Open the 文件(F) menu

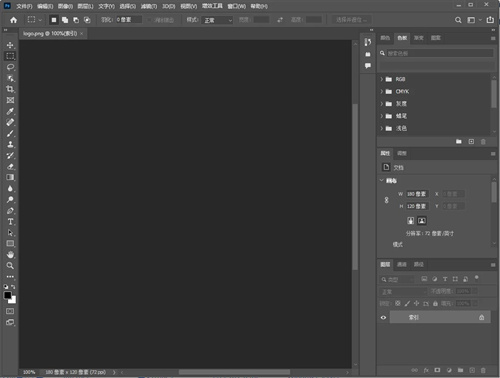coord(24,6)
